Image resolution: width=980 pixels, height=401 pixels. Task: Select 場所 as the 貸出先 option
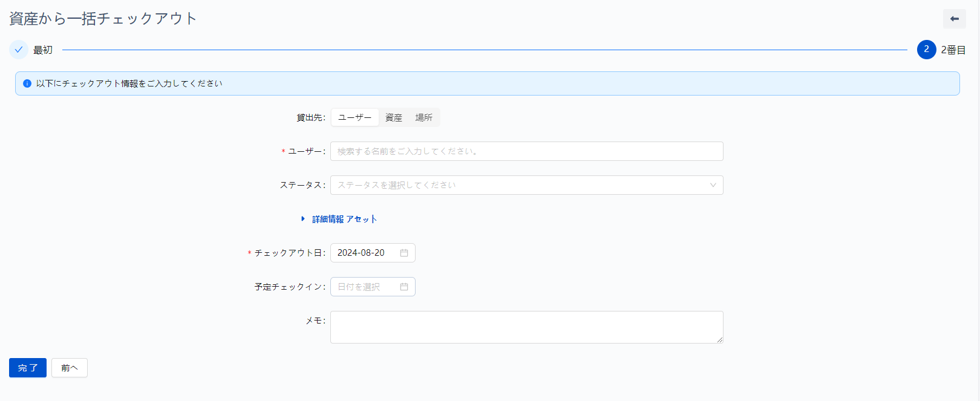tap(423, 117)
